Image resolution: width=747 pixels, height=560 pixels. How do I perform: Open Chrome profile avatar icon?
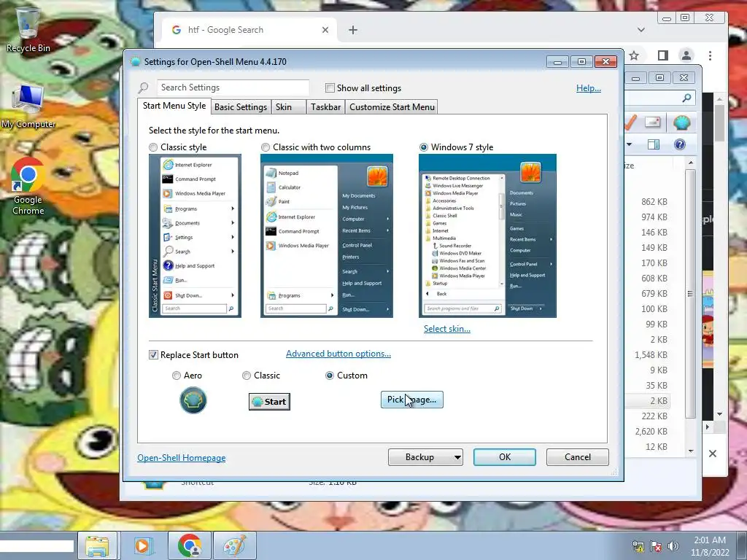click(x=686, y=55)
